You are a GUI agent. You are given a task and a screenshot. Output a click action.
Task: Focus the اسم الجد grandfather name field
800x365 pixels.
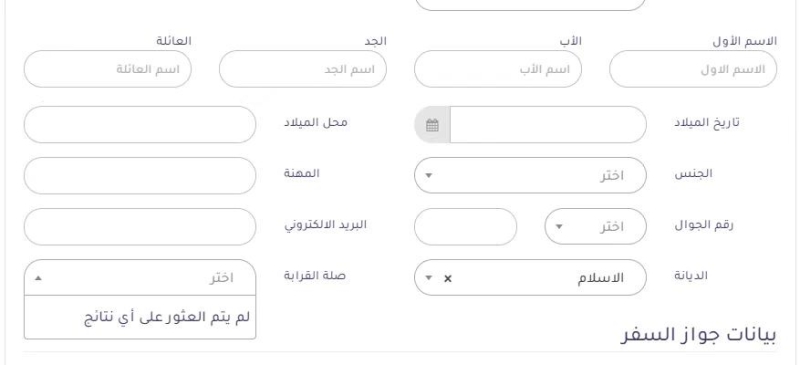point(303,69)
